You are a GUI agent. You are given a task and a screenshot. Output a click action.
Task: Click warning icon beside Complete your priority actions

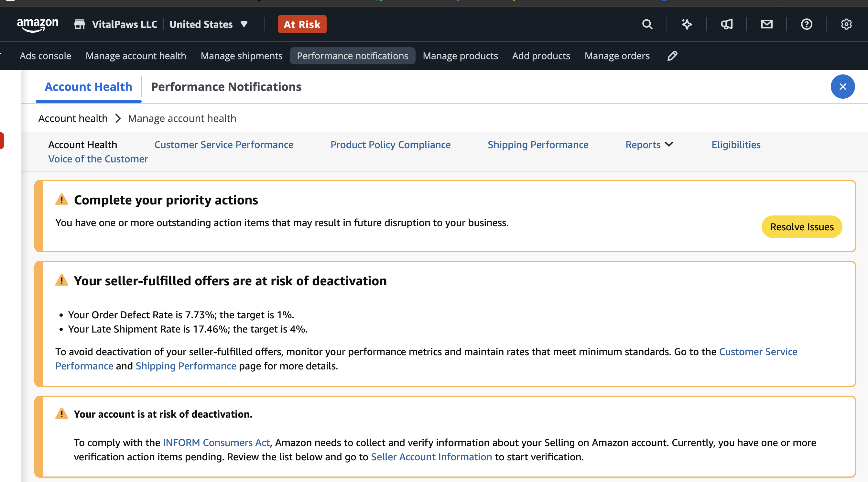click(x=62, y=200)
